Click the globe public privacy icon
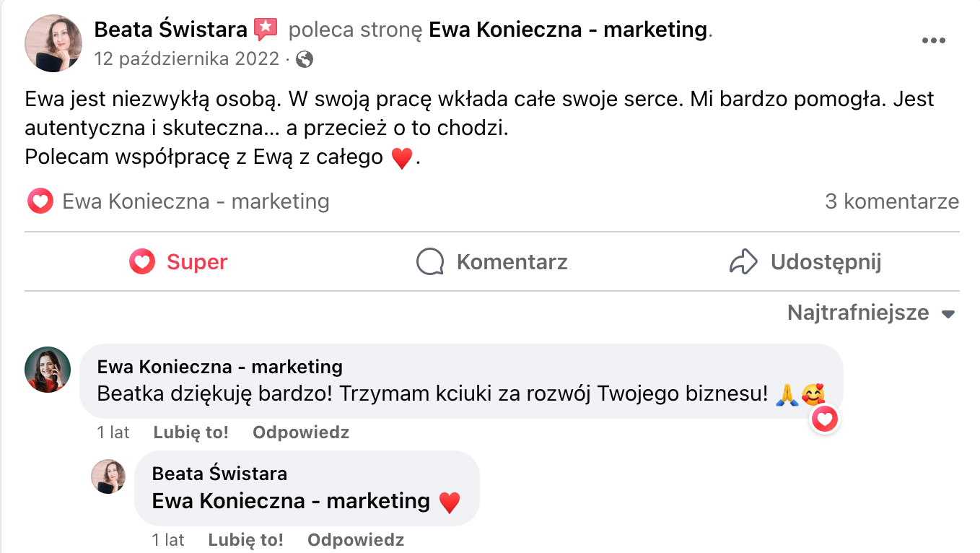 click(305, 59)
